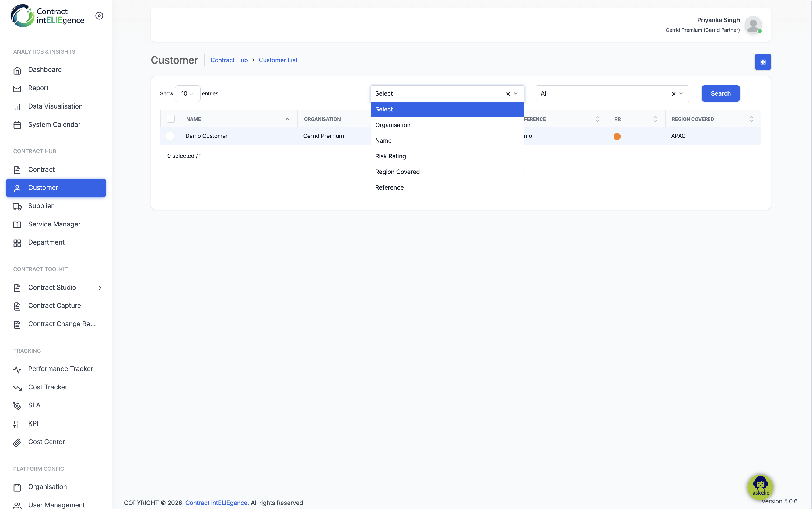Click the 0 selected counter text
Screen dimensions: 812x509
click(x=184, y=156)
